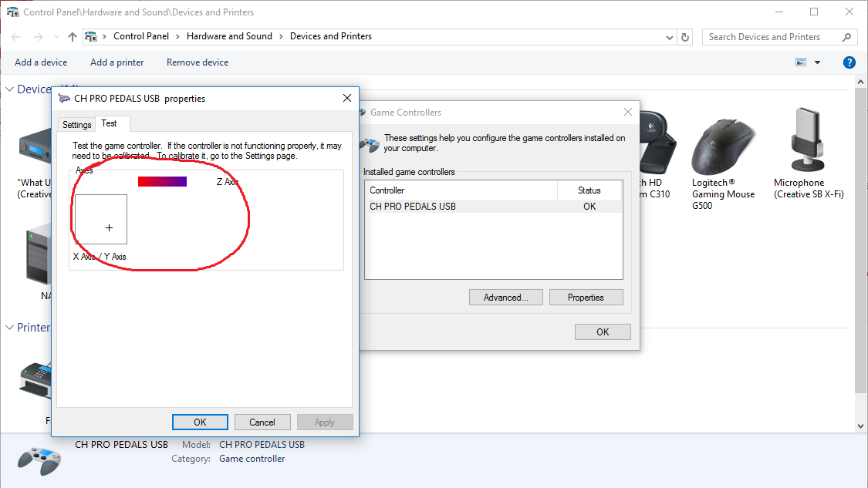Go forward with the navigation arrow
This screenshot has width=868, height=488.
pos(39,37)
